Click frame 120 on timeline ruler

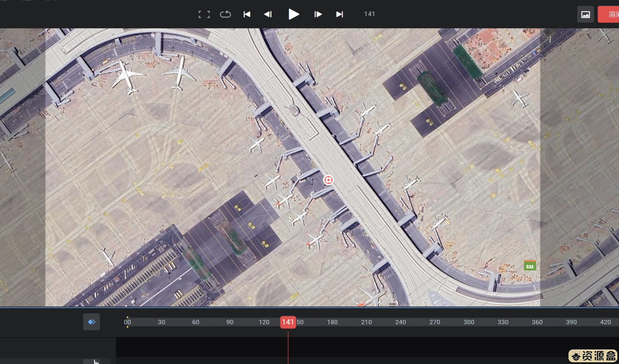[264, 322]
